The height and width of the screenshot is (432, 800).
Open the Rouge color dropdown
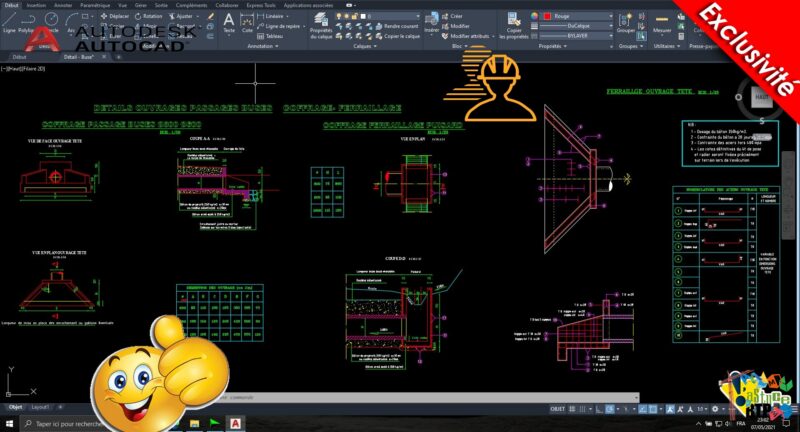click(578, 16)
